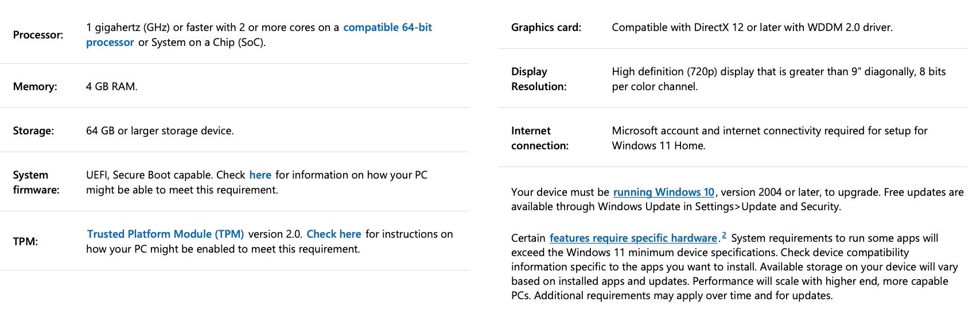Click the "Memory:" label
This screenshot has width=980, height=321.
point(35,87)
